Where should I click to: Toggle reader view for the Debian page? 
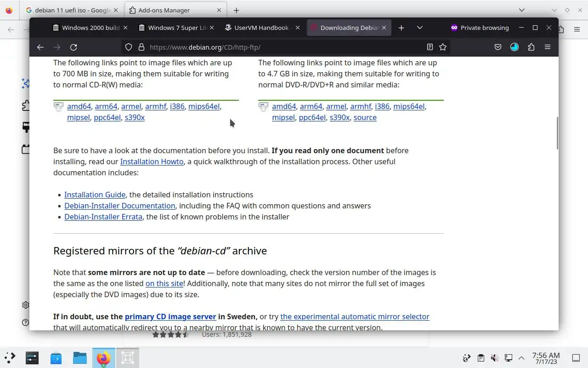(430, 47)
